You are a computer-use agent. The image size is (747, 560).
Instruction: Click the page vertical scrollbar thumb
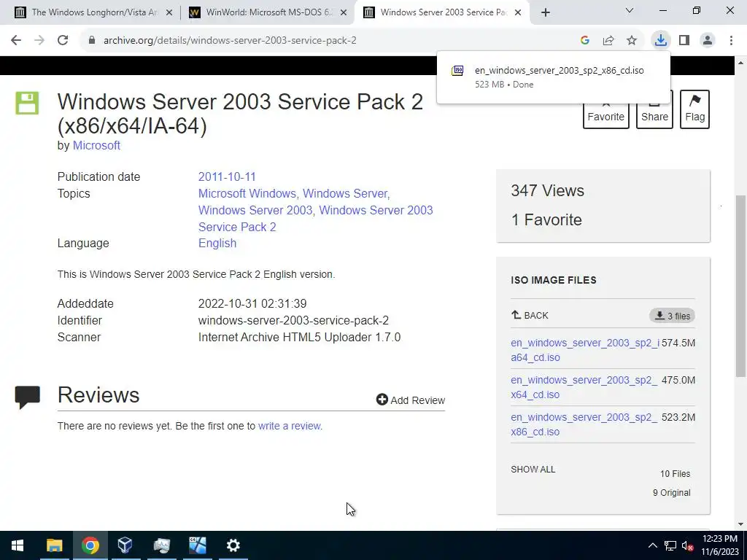tap(740, 286)
